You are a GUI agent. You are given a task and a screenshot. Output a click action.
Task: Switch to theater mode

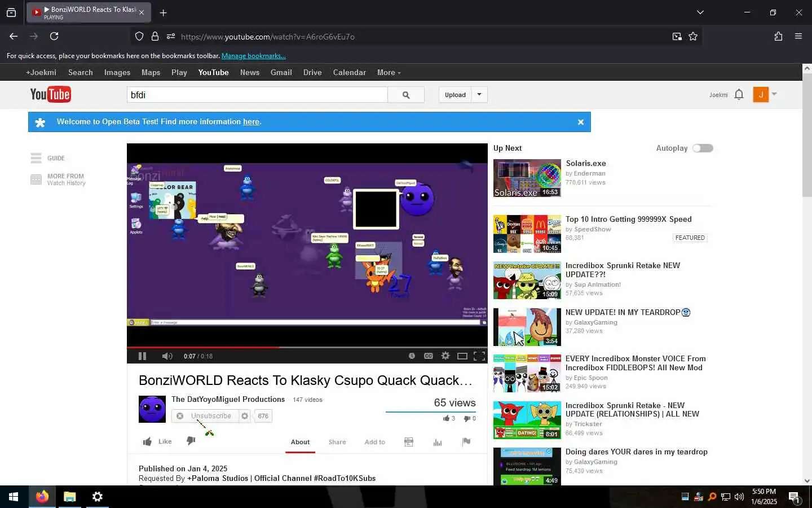pos(462,356)
